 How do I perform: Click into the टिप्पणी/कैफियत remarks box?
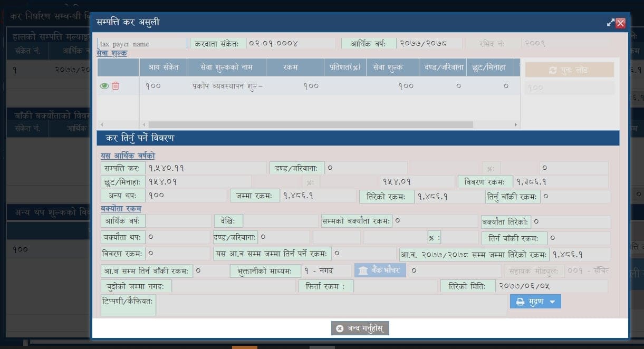point(332,305)
